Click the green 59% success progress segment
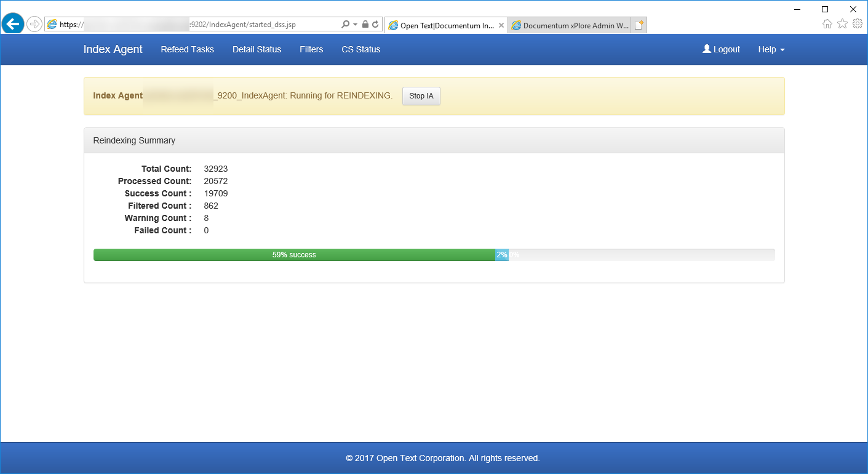This screenshot has width=868, height=474. 294,255
